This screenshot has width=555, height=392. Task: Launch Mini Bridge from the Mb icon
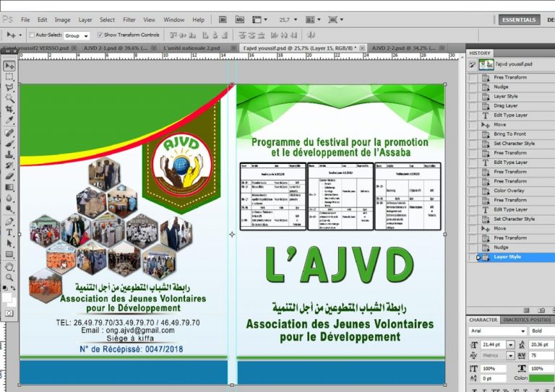240,19
